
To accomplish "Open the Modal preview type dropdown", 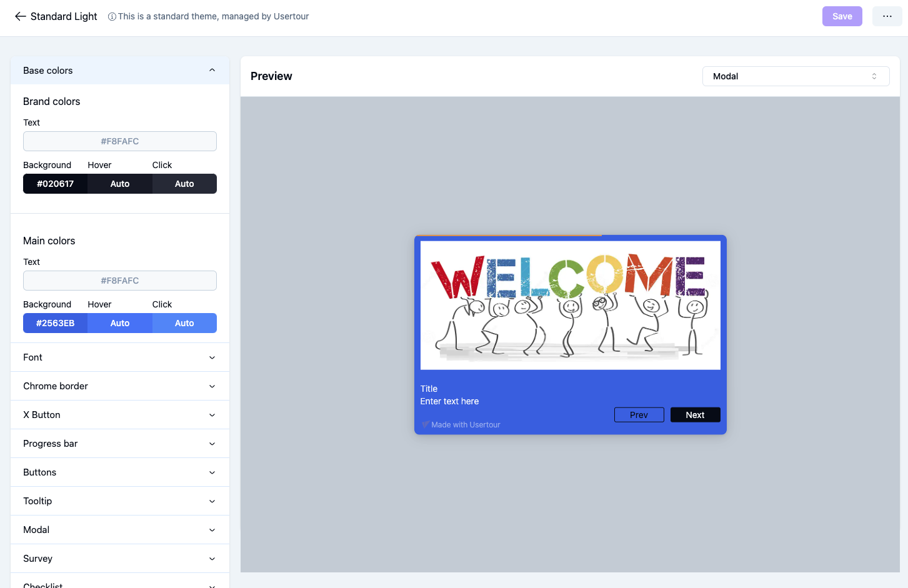I will tap(796, 76).
